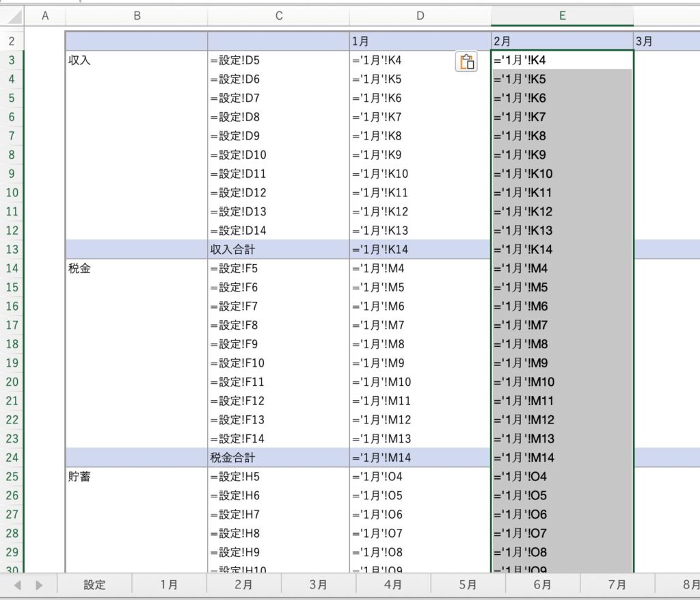Click cell E3 containing ='1月'!K4
Image resolution: width=700 pixels, height=600 pixels.
pyautogui.click(x=562, y=61)
